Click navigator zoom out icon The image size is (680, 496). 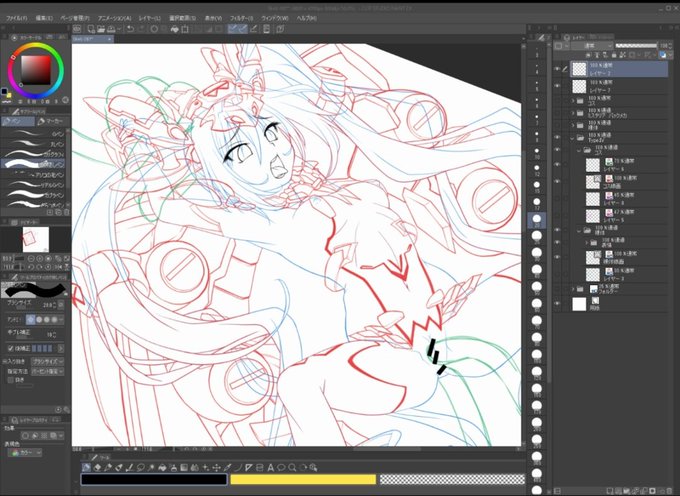pos(31,258)
